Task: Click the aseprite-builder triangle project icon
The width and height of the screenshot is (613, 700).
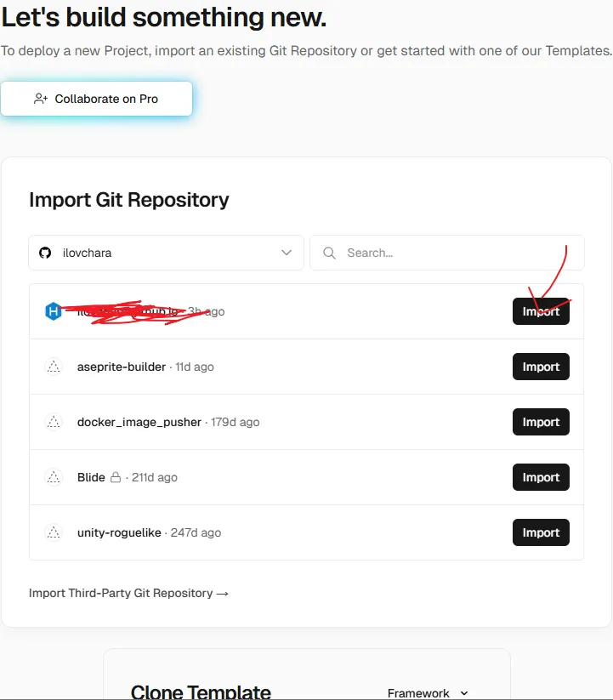Action: pyautogui.click(x=54, y=367)
